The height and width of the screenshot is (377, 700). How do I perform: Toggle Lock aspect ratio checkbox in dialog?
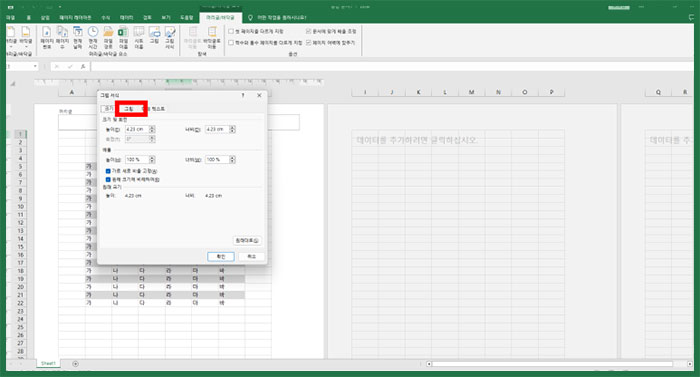[108, 171]
